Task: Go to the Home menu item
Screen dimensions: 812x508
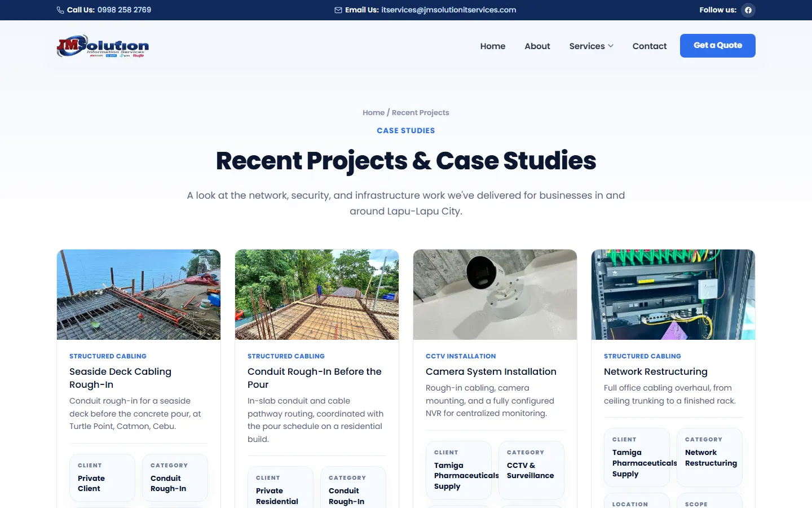Action: point(493,46)
